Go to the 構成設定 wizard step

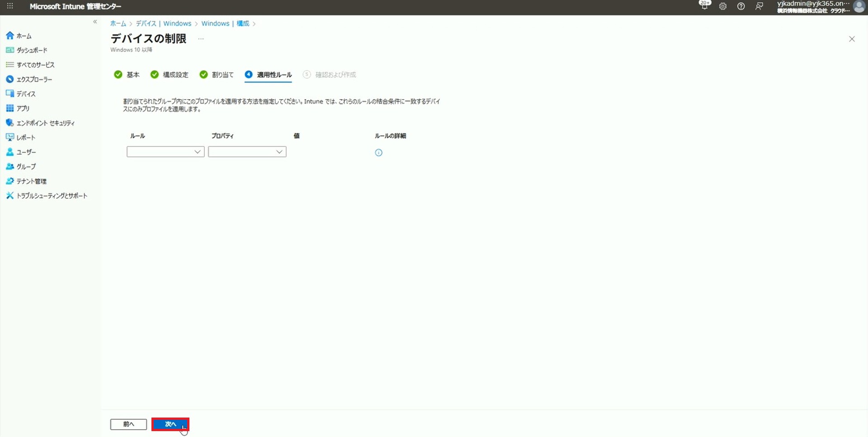(x=170, y=75)
